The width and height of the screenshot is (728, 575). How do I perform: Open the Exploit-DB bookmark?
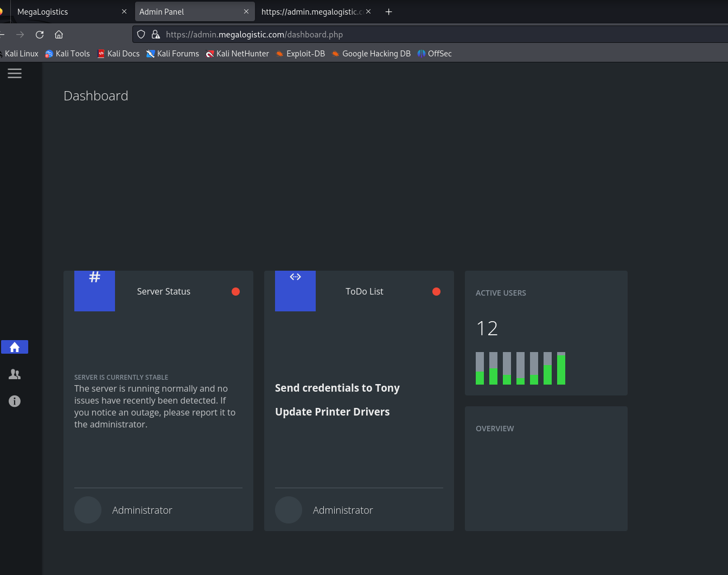pos(301,54)
